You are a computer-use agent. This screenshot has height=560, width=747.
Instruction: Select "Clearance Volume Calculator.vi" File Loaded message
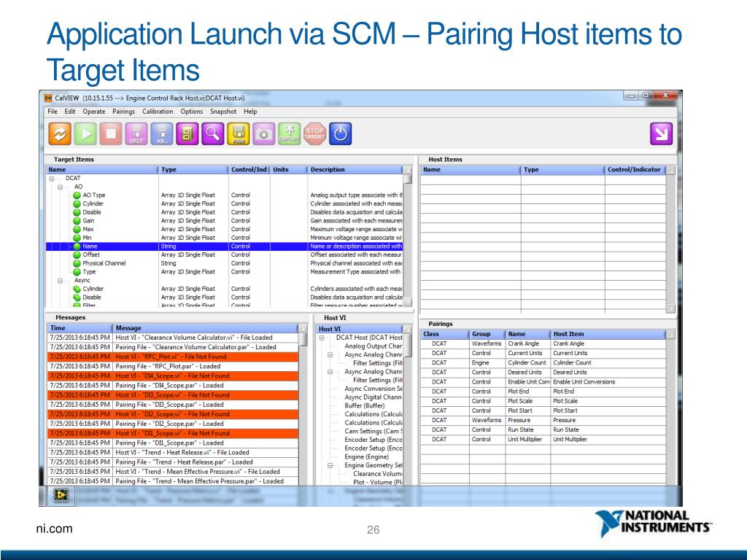point(173,338)
